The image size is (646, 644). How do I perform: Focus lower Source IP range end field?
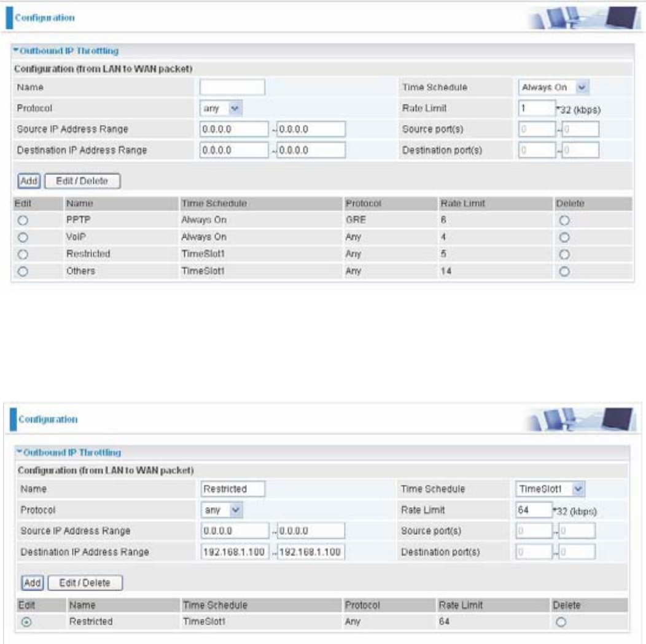coord(311,531)
